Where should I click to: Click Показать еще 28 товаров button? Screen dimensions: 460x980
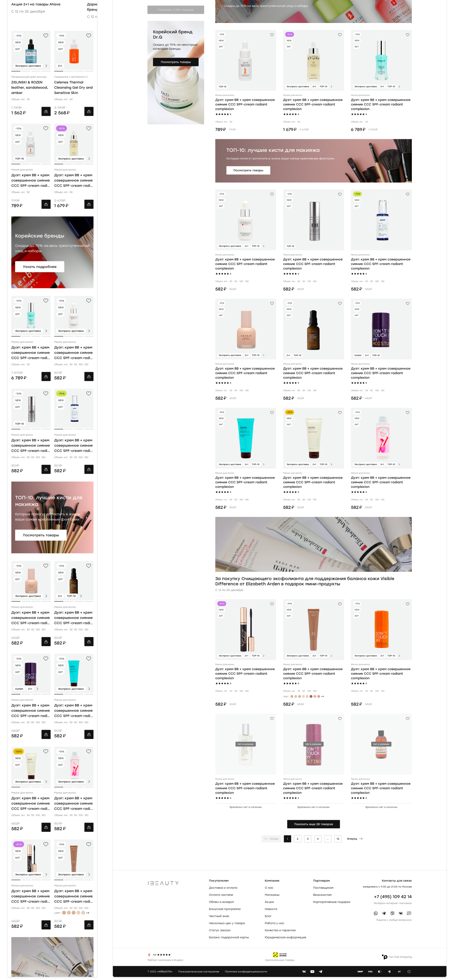tap(313, 824)
